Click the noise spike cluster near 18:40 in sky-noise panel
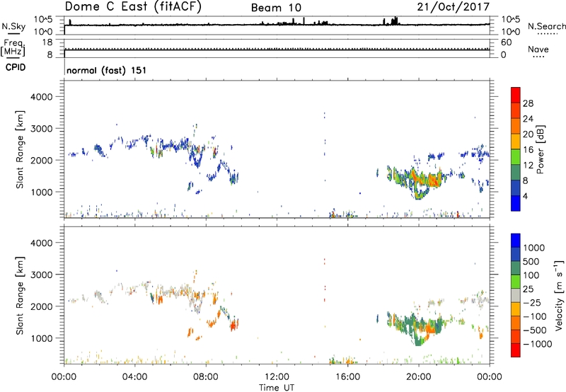The height and width of the screenshot is (392, 566). pos(393,21)
